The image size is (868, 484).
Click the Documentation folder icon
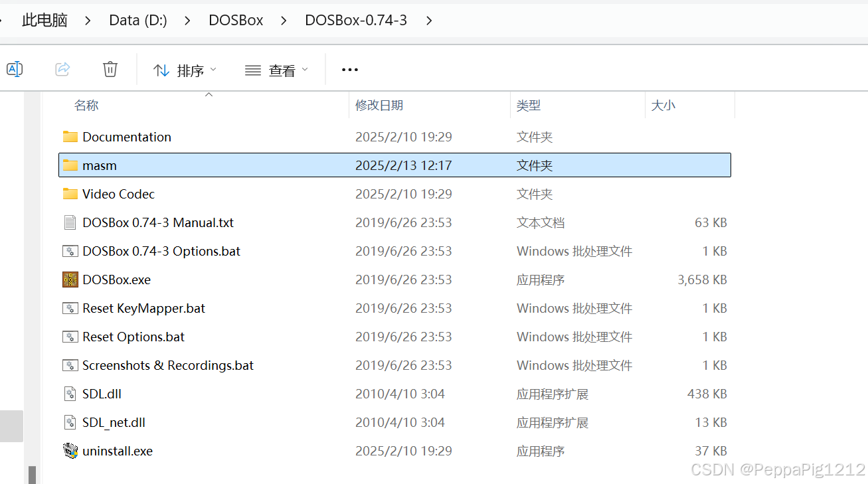click(70, 137)
